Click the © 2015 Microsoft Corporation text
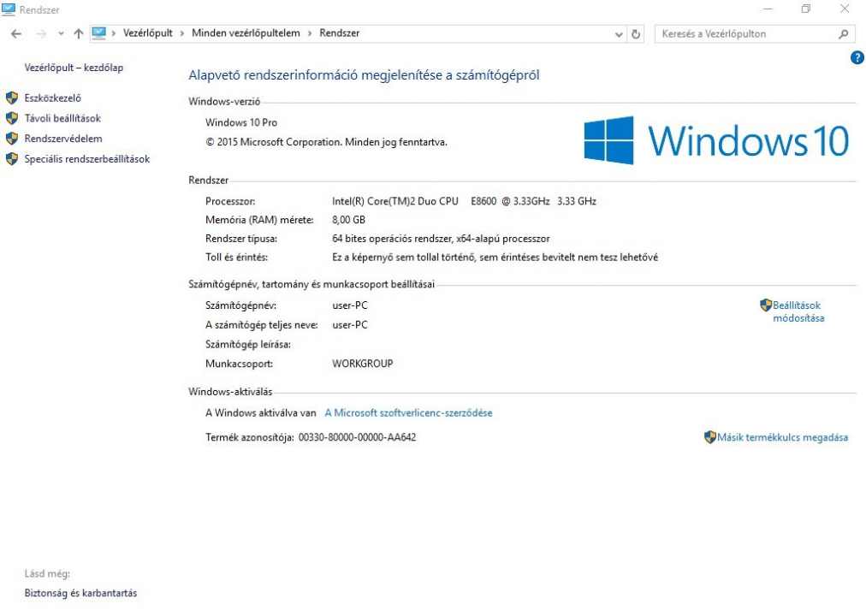Screen dimensions: 866x616 [x=326, y=142]
